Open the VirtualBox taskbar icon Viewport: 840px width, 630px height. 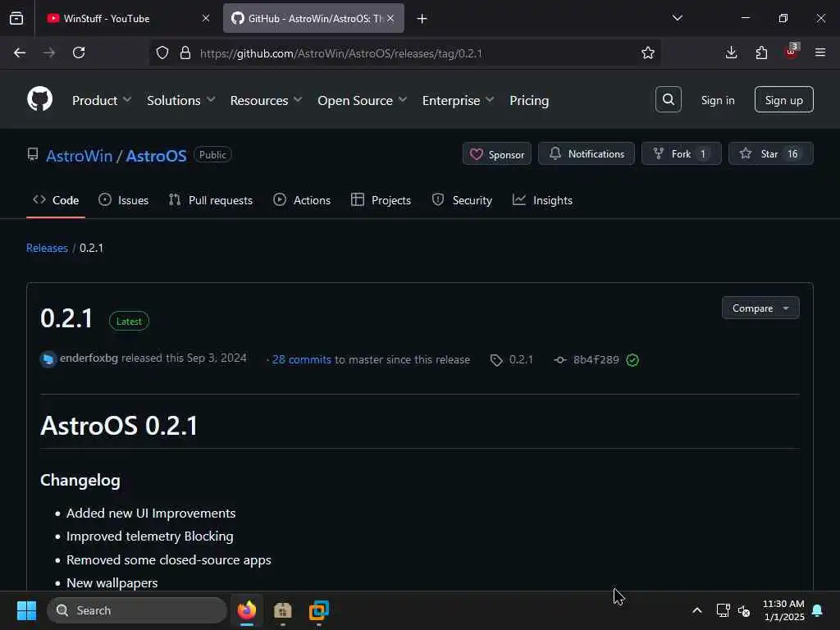point(319,610)
